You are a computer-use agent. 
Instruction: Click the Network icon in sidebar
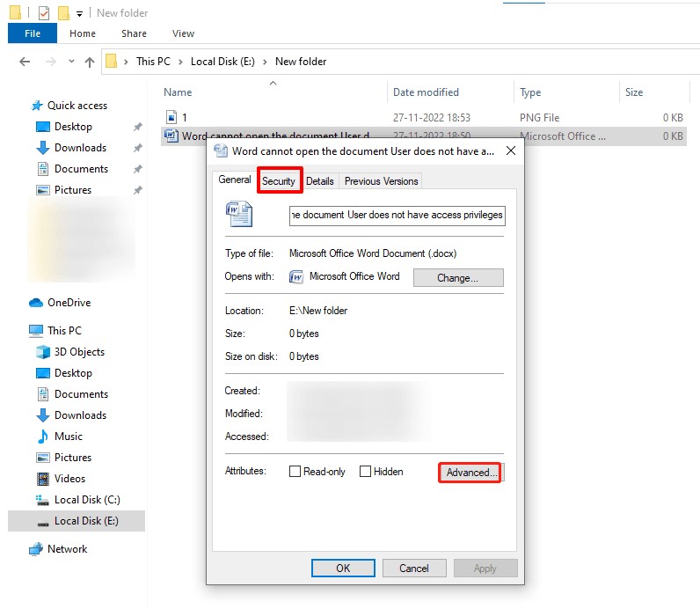click(36, 549)
